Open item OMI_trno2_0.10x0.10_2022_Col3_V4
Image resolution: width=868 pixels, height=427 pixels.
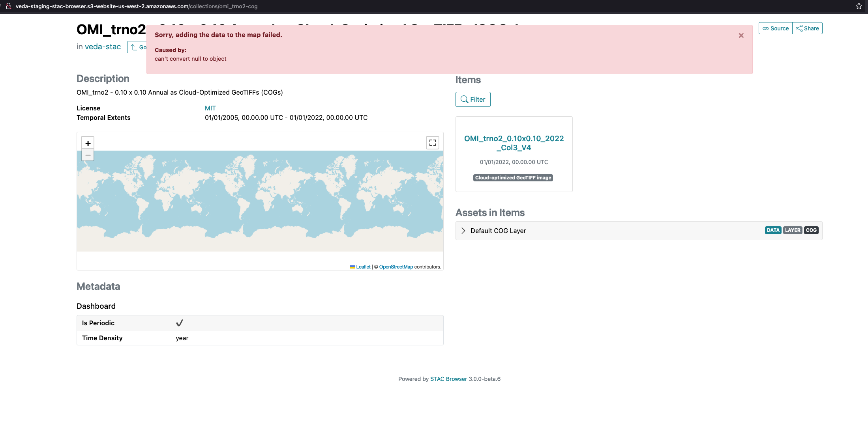tap(514, 143)
